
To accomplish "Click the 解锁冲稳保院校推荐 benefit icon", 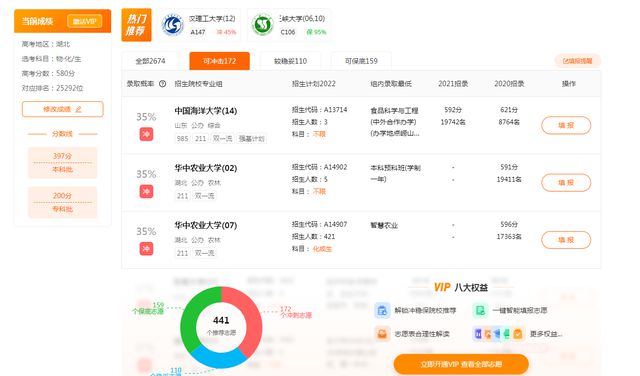I will tap(382, 310).
